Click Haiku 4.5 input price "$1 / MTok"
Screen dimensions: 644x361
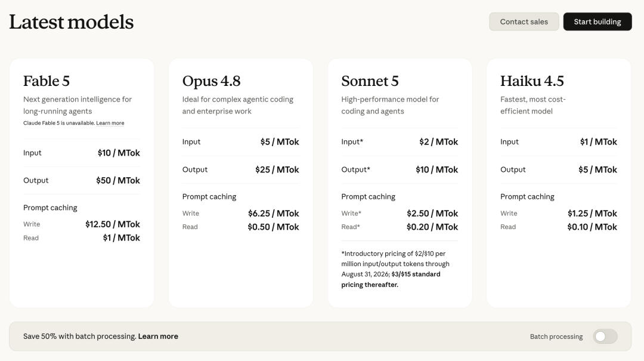[599, 142]
